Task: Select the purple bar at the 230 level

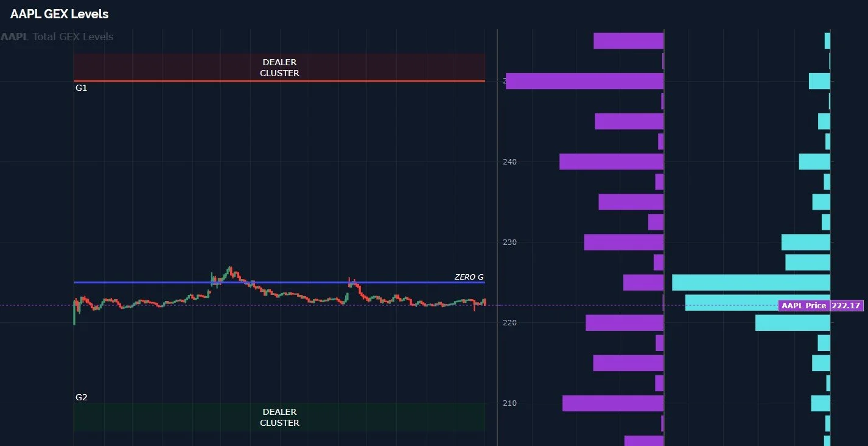Action: coord(623,242)
